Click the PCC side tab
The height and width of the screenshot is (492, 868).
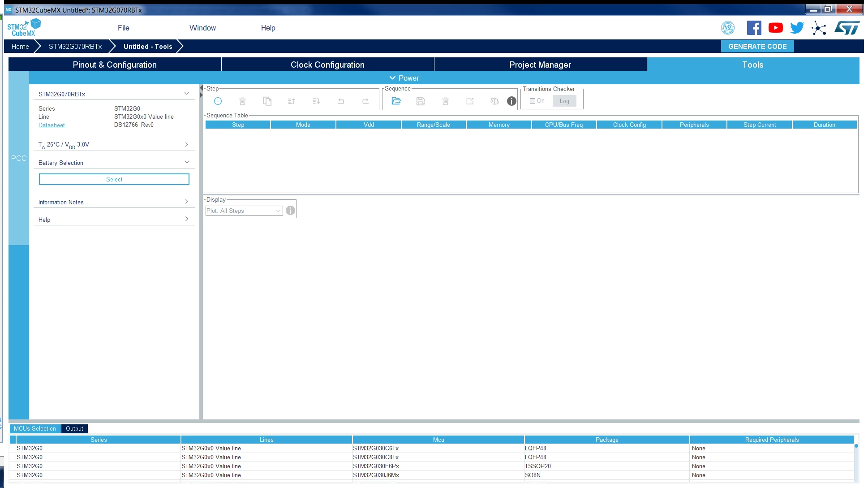pyautogui.click(x=19, y=158)
